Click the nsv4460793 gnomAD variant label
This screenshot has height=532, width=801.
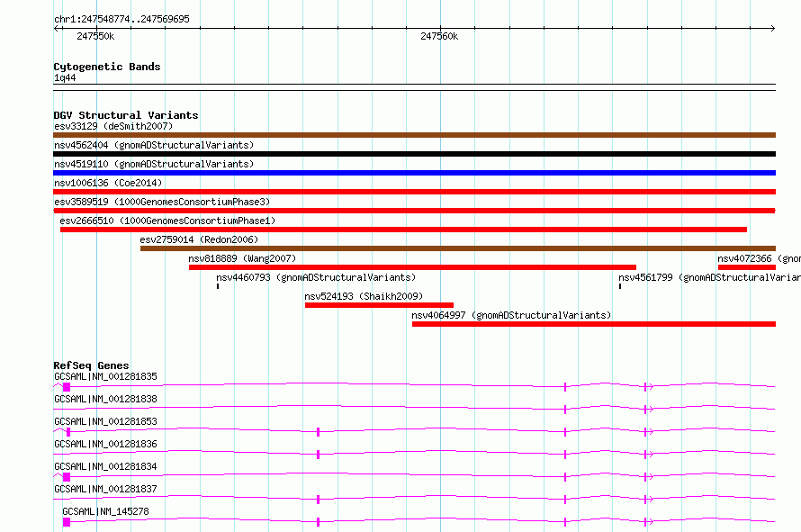[x=316, y=277]
